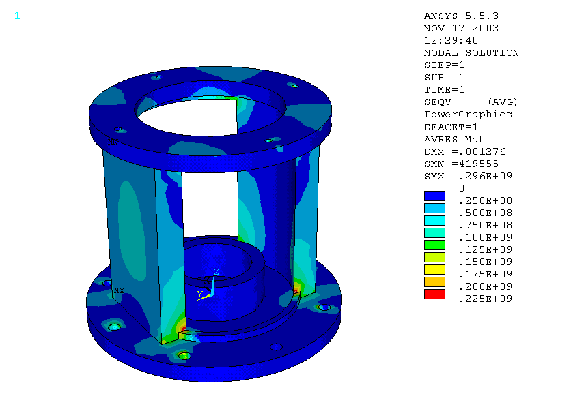This screenshot has width=585, height=407.
Task: Select the orange legend swatch
Action: click(434, 282)
